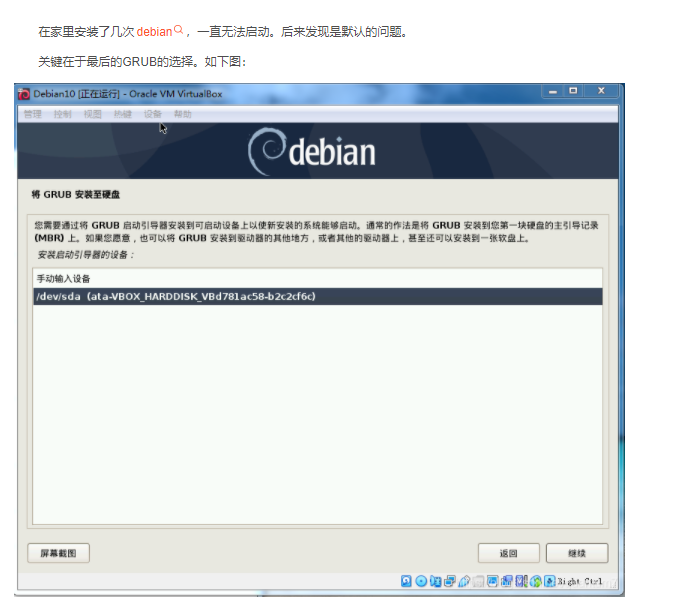Viewport: 683px width, 608px height.
Task: Maximize the VirtualBox window
Action: coord(573,91)
